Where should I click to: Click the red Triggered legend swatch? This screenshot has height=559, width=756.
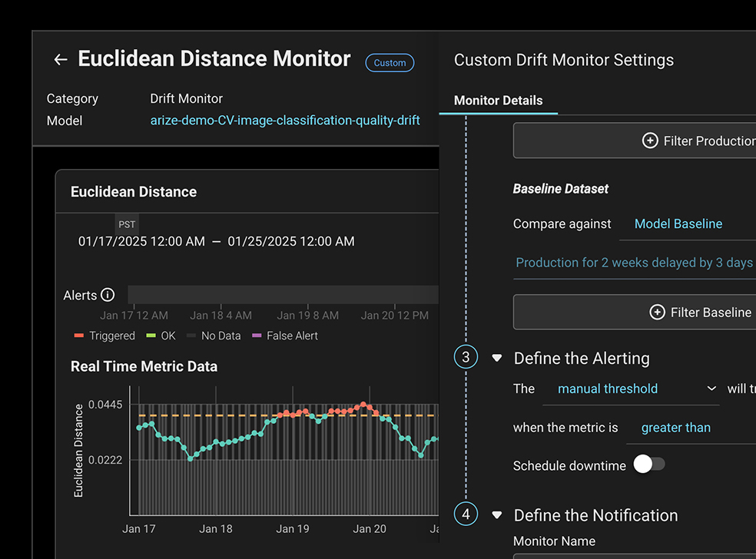point(78,336)
